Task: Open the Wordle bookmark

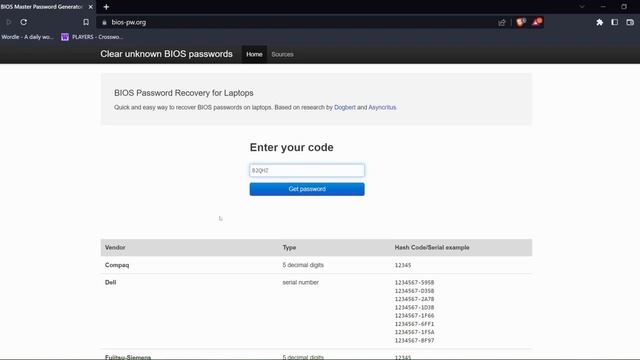Action: (x=27, y=37)
